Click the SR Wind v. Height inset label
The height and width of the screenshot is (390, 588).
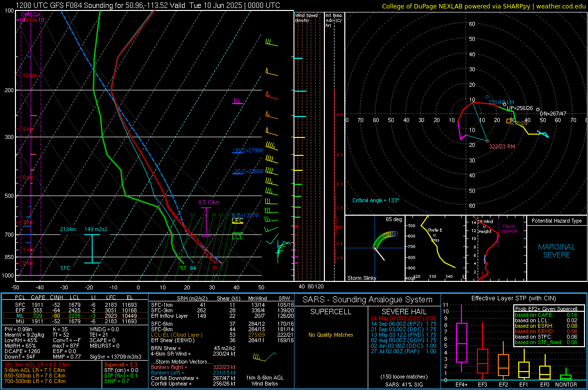coord(485,227)
